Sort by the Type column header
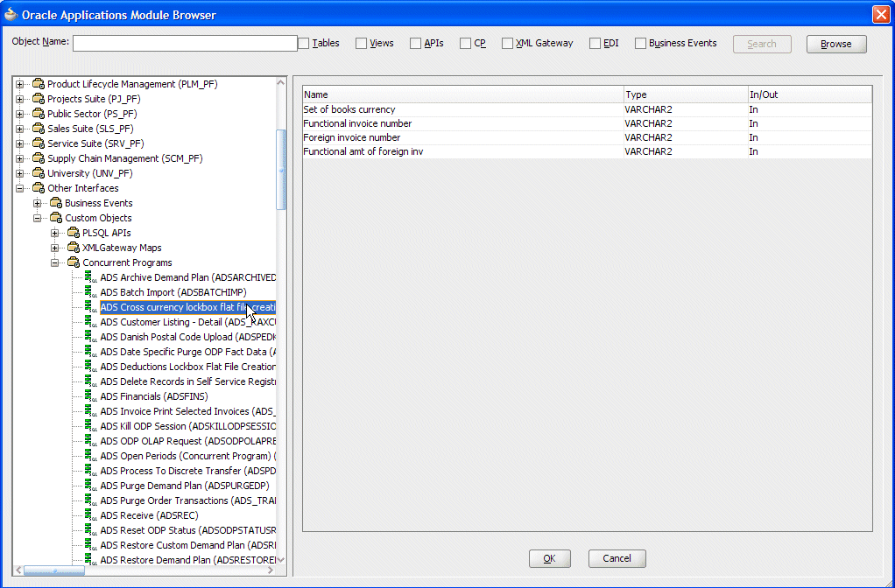This screenshot has width=895, height=588. point(686,94)
